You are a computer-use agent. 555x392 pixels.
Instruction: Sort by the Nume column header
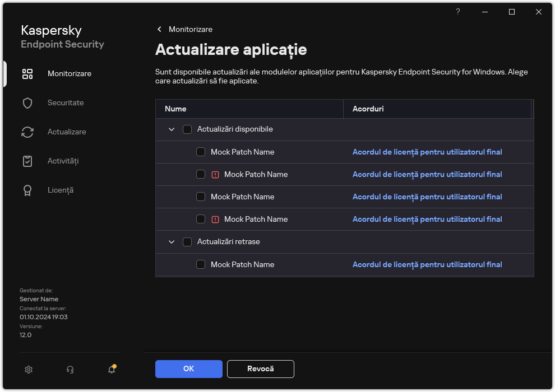coord(174,109)
